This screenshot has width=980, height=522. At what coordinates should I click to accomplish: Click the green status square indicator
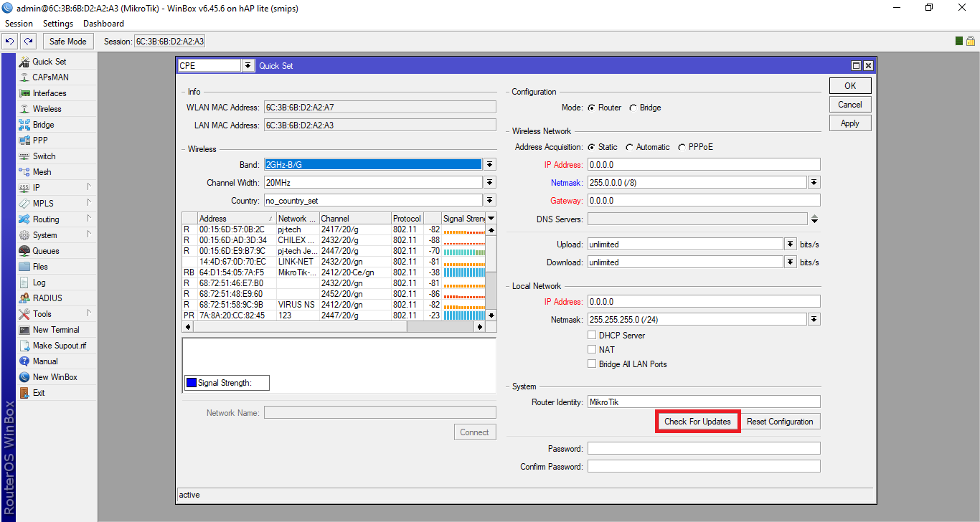pos(959,41)
